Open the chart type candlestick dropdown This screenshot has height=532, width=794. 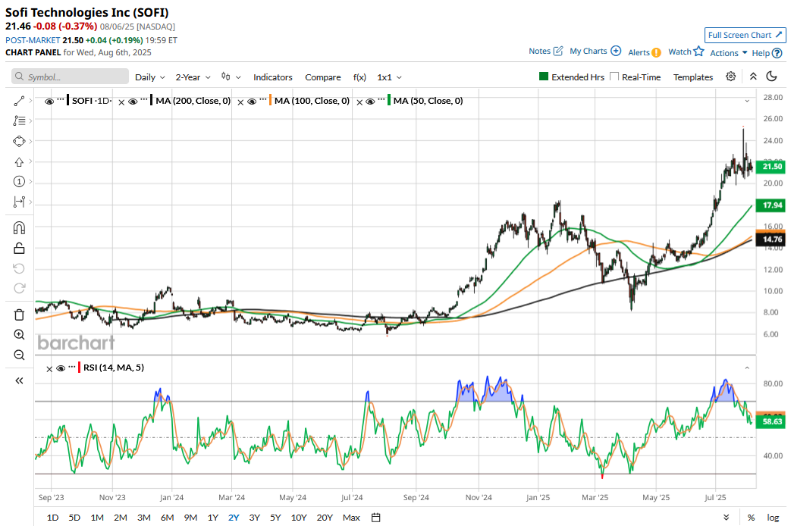231,77
